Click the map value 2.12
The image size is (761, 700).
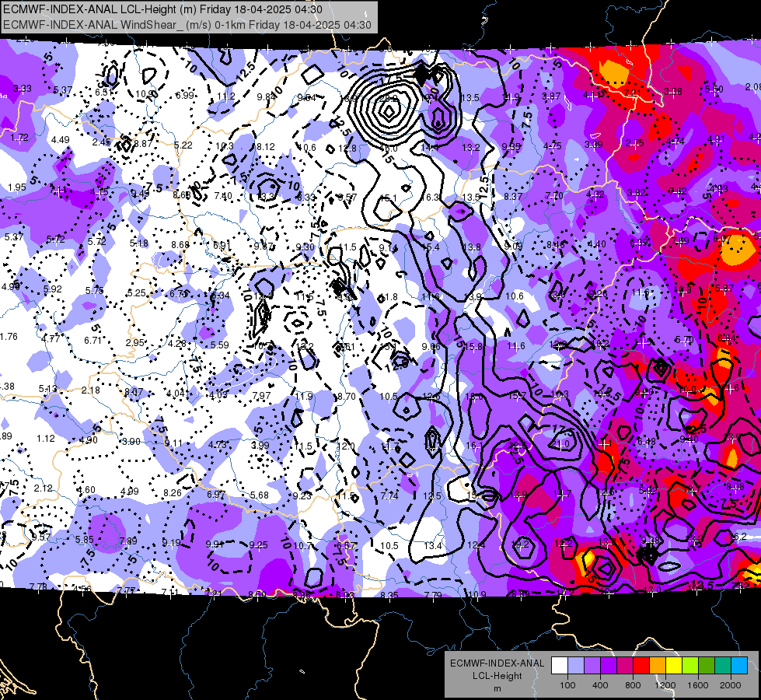[44, 488]
